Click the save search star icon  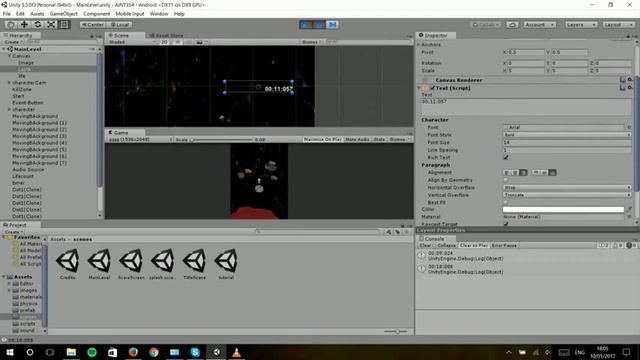tap(407, 232)
